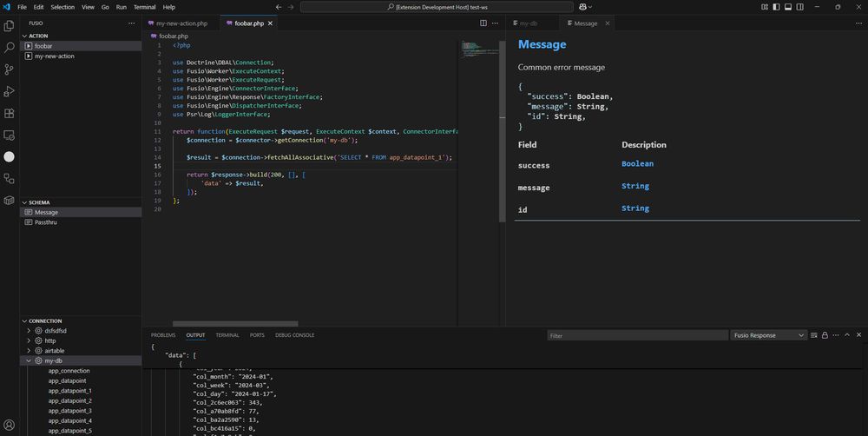Select the Fusio white circle activity icon
This screenshot has width=868, height=436.
[x=9, y=157]
